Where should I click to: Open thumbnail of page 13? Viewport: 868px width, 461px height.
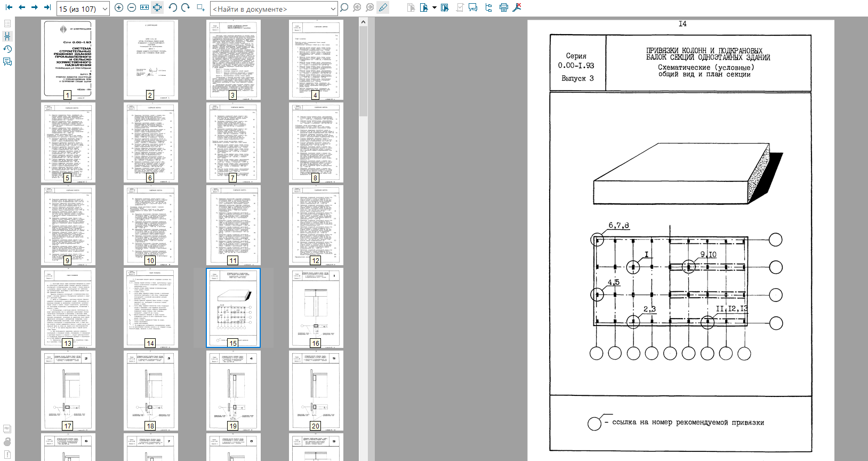point(68,308)
